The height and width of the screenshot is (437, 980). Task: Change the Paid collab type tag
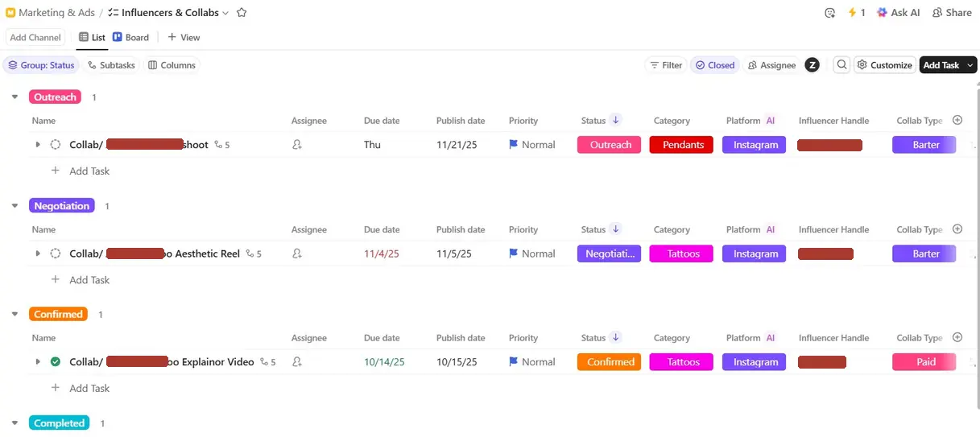pyautogui.click(x=924, y=362)
